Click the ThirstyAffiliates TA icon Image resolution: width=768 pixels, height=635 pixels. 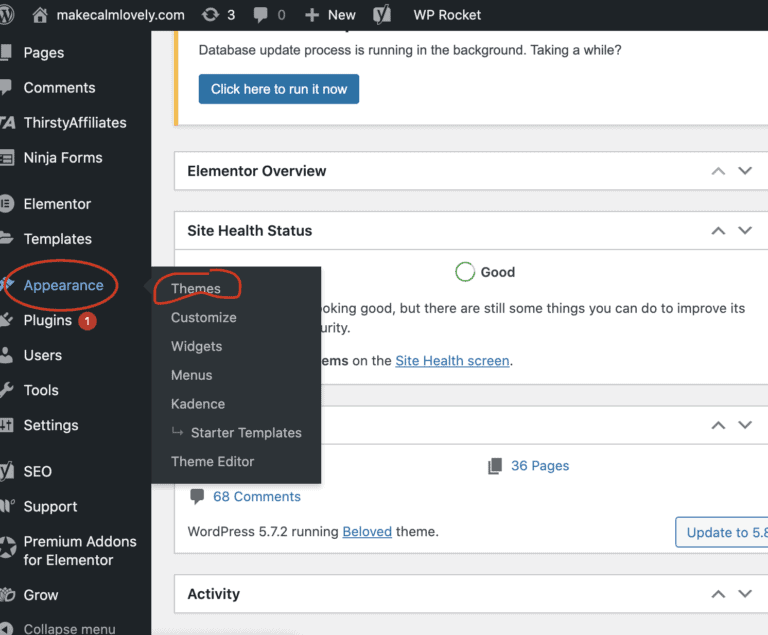pos(7,122)
